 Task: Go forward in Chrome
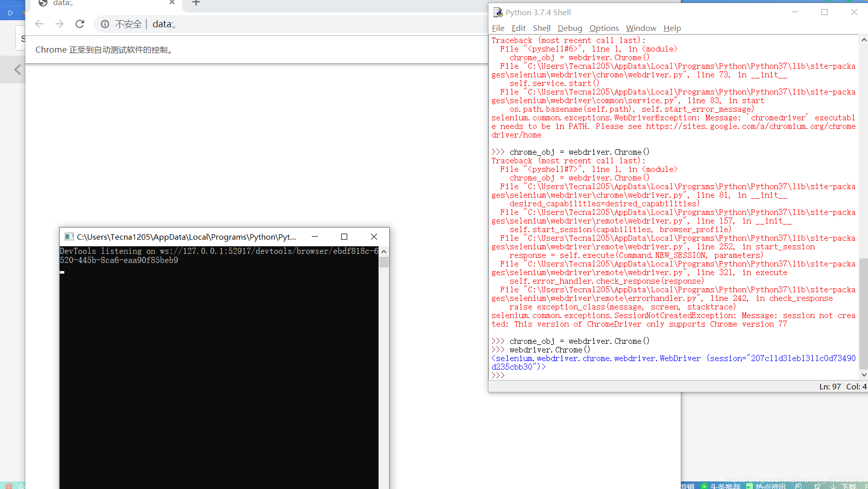click(60, 24)
